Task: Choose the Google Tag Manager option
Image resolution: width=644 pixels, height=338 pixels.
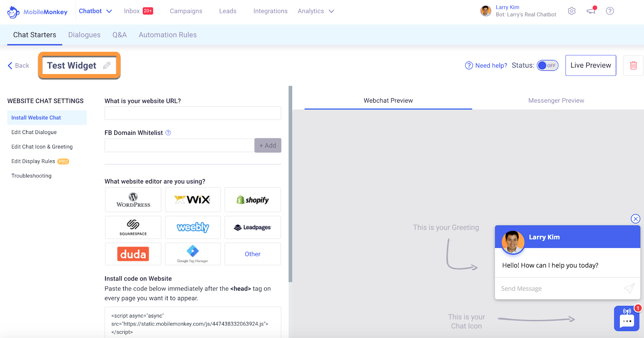Action: coord(193,254)
